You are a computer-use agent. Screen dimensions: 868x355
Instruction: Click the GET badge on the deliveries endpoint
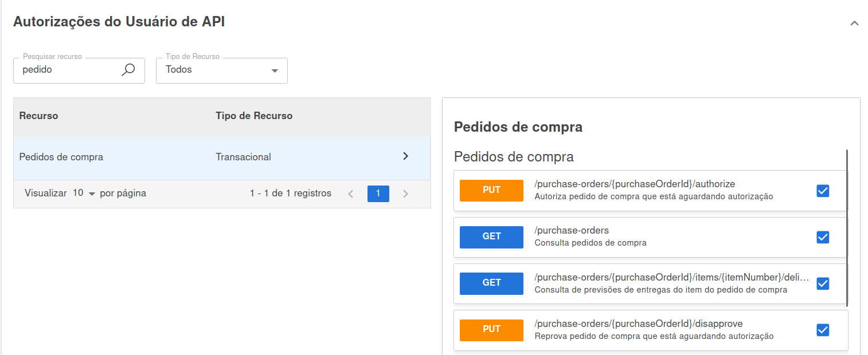pyautogui.click(x=491, y=283)
